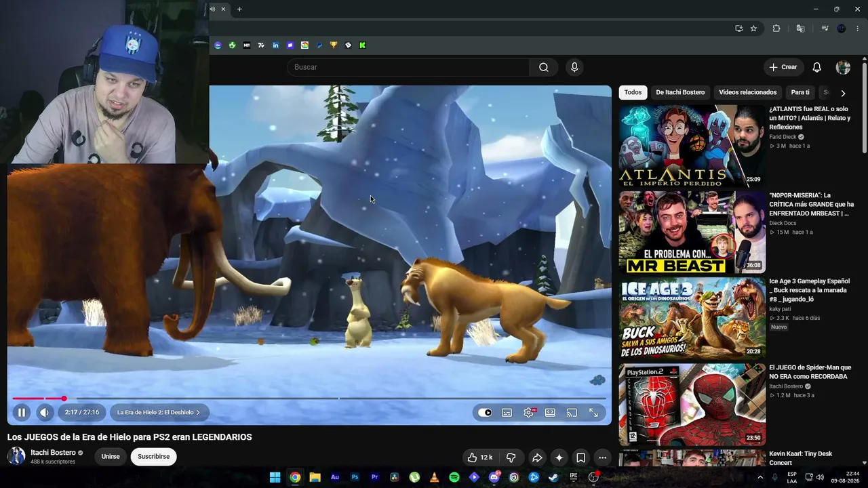
Task: Bookmark this page with the star
Action: (x=753, y=28)
